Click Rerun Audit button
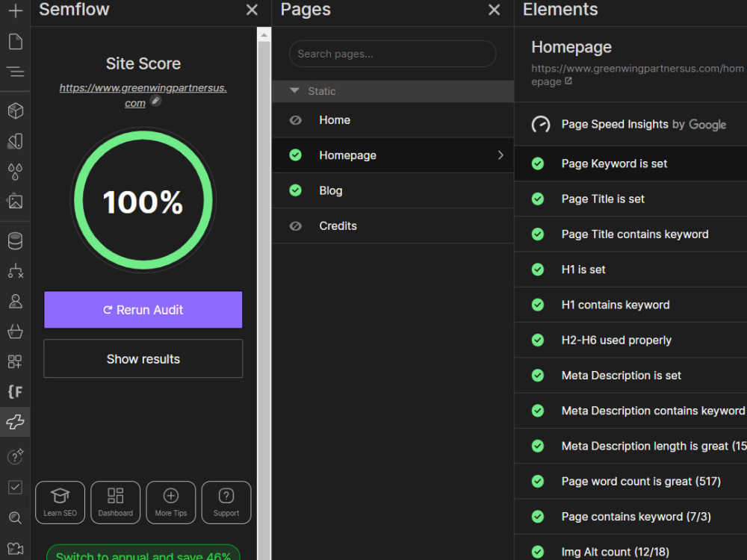The height and width of the screenshot is (560, 747). point(143,310)
